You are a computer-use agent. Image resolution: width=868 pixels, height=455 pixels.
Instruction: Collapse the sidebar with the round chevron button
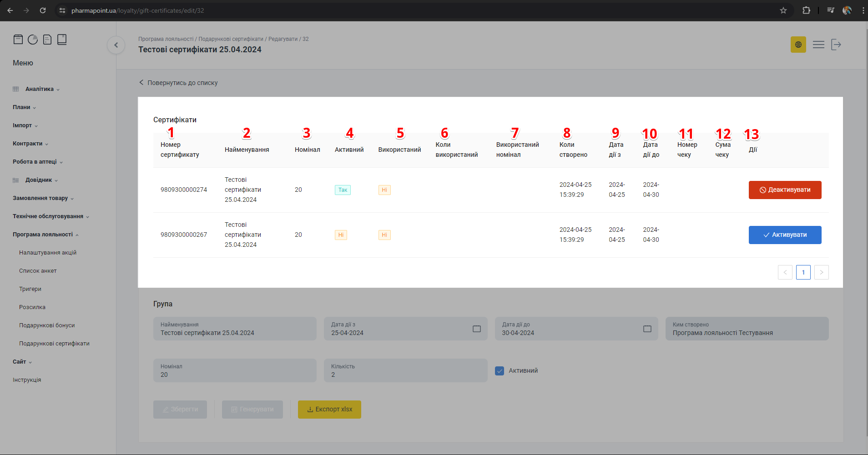click(x=116, y=45)
